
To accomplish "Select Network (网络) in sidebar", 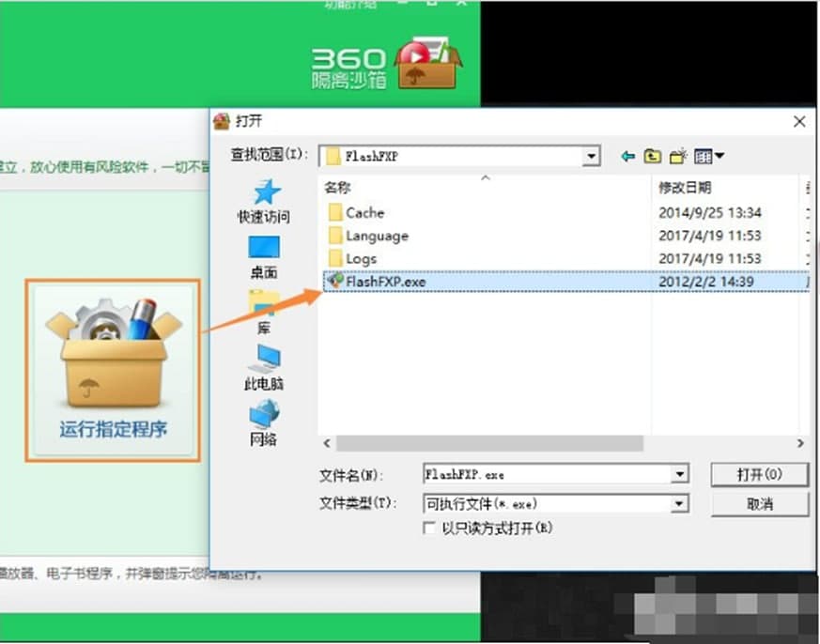I will (x=264, y=423).
